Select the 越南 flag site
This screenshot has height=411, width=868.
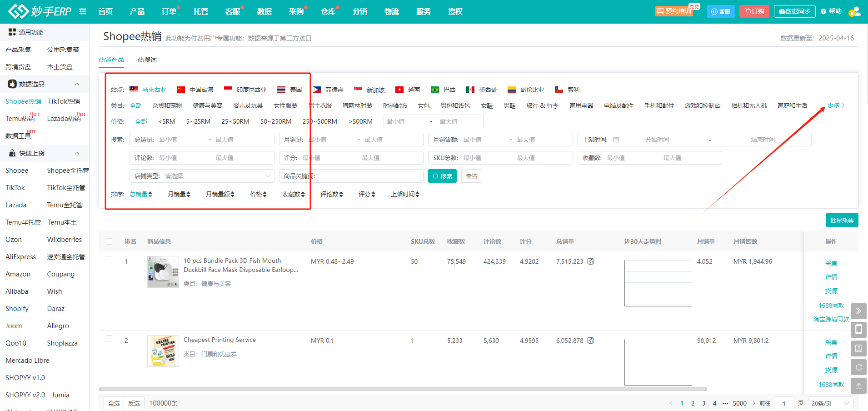click(408, 90)
